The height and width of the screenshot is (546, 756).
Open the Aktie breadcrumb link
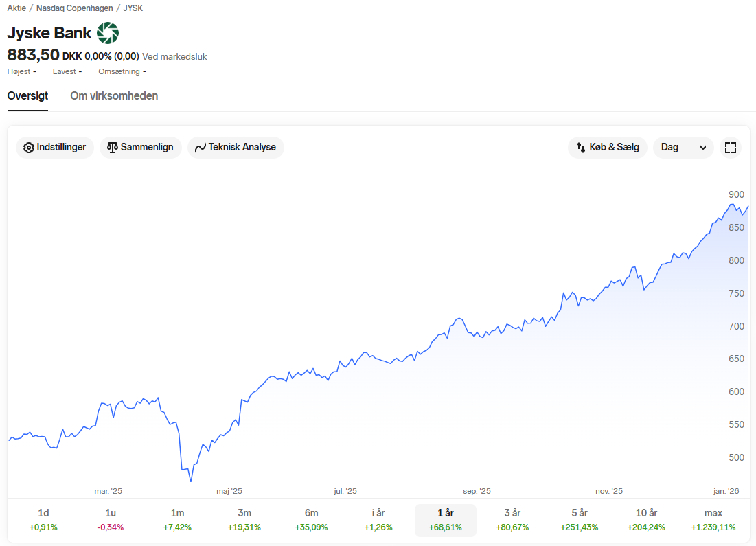point(16,8)
